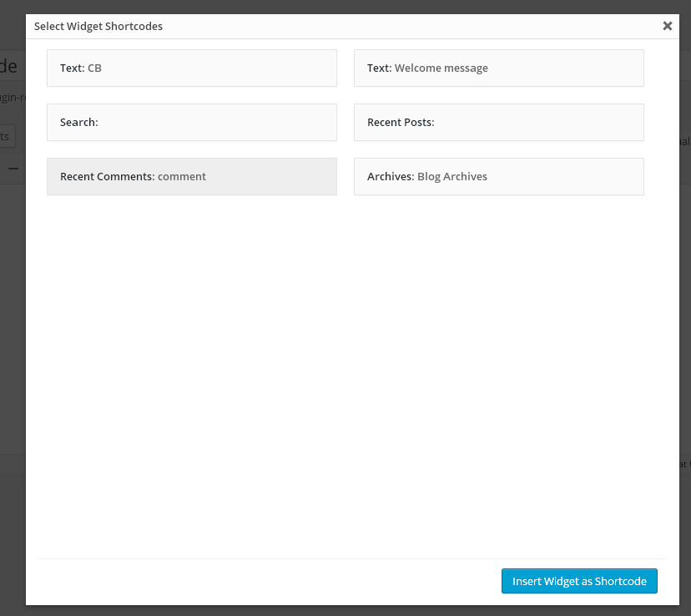Click the Select Widget Shortcodes title text

(98, 26)
